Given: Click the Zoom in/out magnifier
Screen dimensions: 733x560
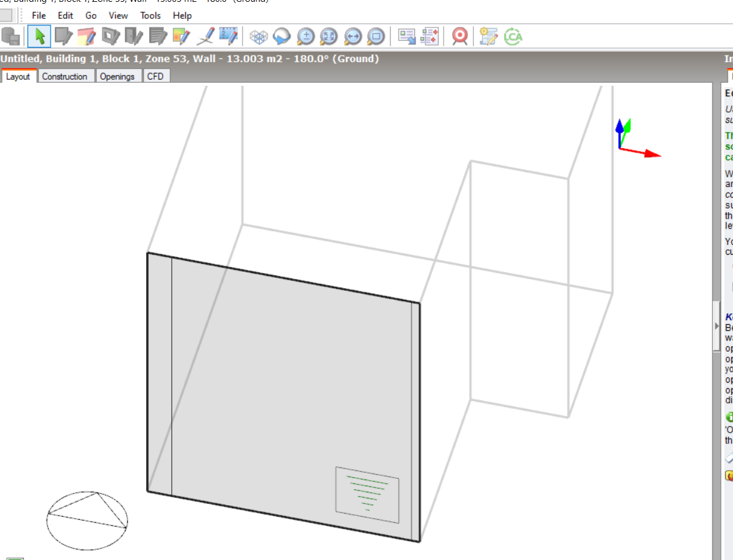Looking at the screenshot, I should [305, 37].
